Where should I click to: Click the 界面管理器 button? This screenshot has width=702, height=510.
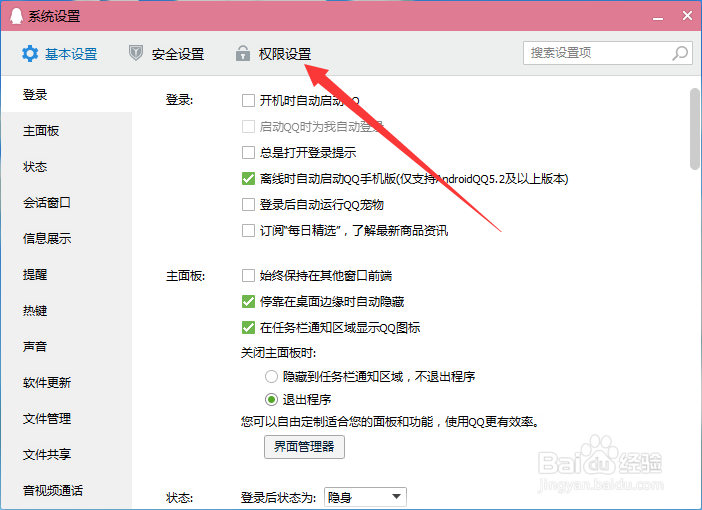pos(304,446)
